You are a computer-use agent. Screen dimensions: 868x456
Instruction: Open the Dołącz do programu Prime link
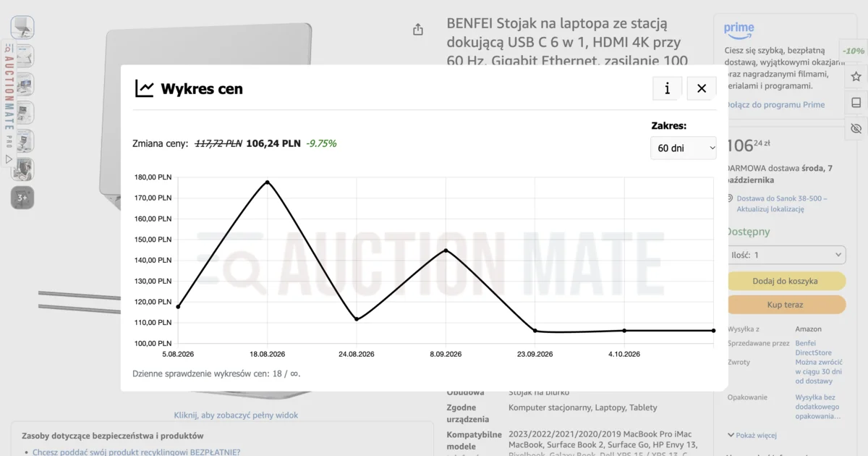tap(775, 104)
